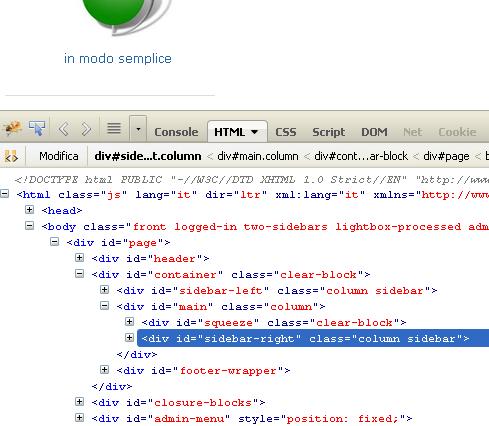Open the small dropdown arrow before Console
The image size is (489, 426).
pyautogui.click(x=138, y=129)
